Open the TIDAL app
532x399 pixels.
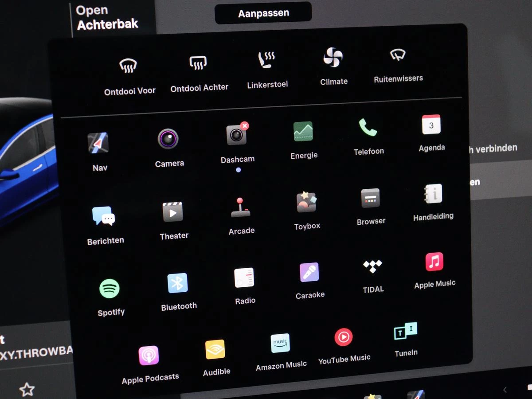pyautogui.click(x=372, y=266)
